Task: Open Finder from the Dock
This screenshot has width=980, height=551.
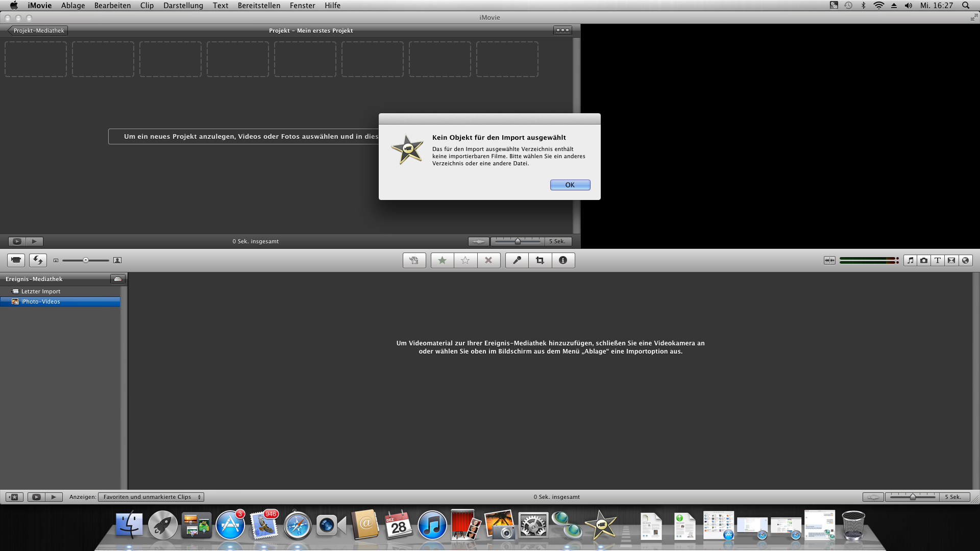Action: pos(129,525)
